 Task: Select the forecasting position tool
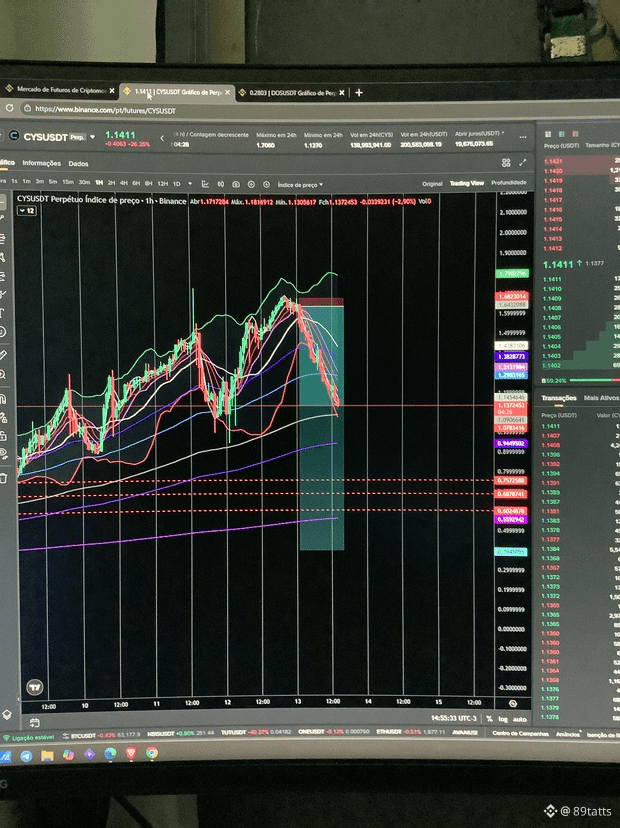click(2, 276)
